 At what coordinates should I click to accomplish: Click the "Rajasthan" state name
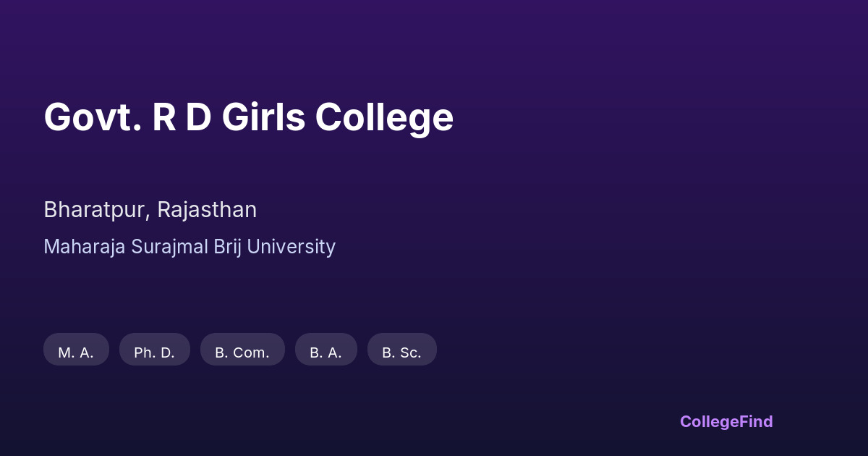tap(207, 210)
